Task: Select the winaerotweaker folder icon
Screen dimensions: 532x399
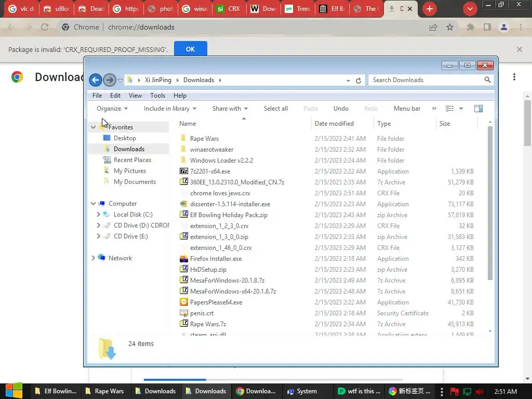Action: (x=183, y=149)
